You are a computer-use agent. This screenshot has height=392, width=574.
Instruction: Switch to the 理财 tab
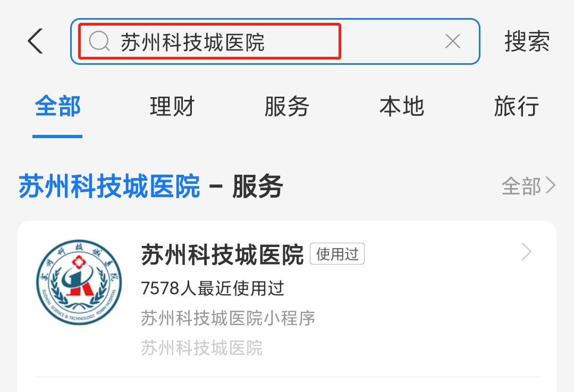[172, 106]
